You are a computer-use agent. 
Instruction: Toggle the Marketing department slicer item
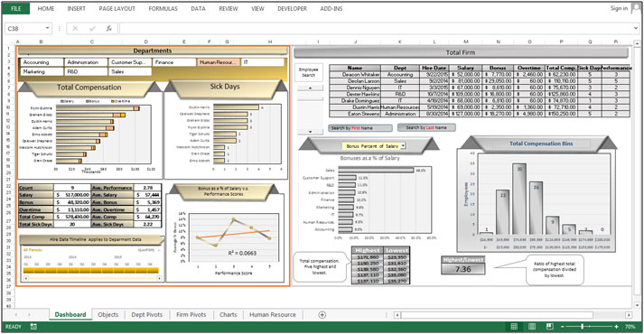point(42,71)
